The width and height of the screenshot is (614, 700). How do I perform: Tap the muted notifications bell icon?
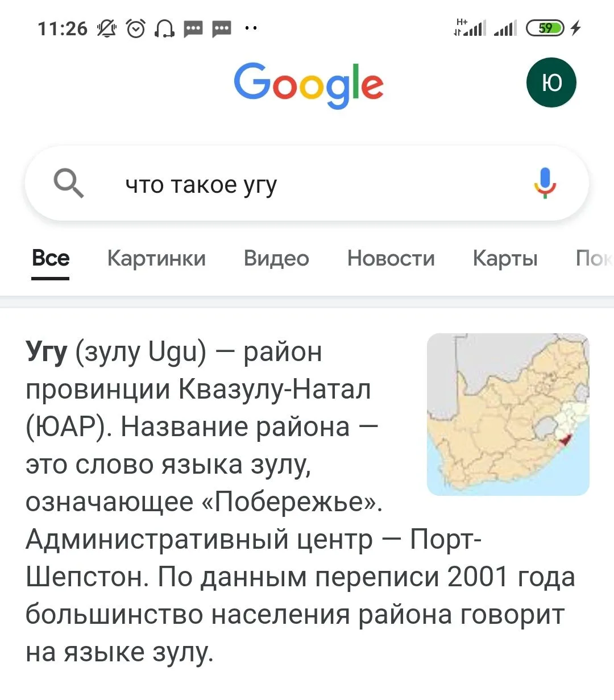coord(106,28)
